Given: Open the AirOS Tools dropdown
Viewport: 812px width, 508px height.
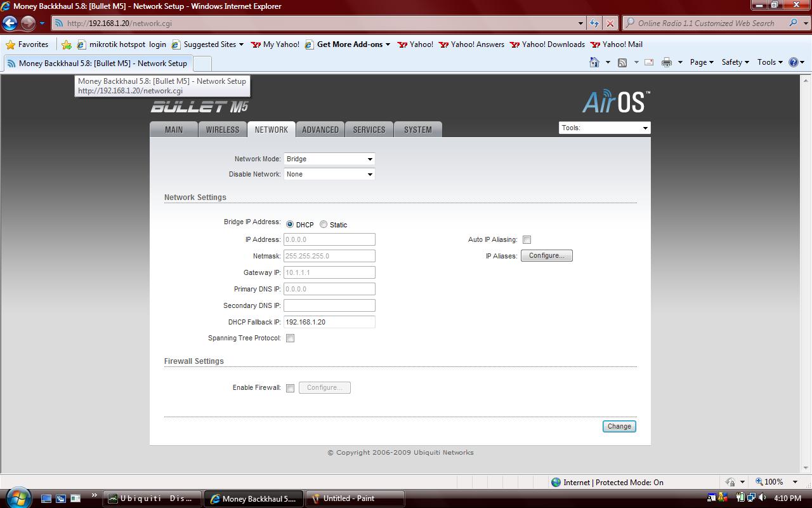Looking at the screenshot, I should pos(605,128).
